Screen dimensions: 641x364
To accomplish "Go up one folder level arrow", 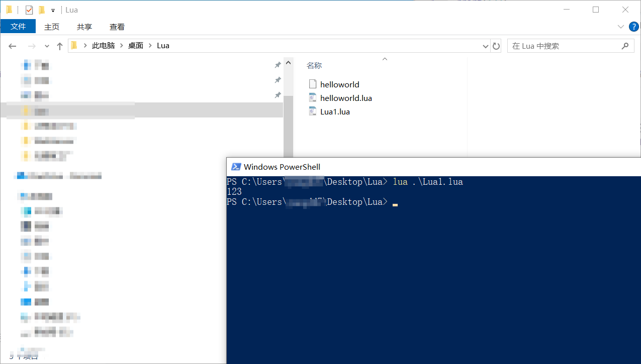I will 60,46.
